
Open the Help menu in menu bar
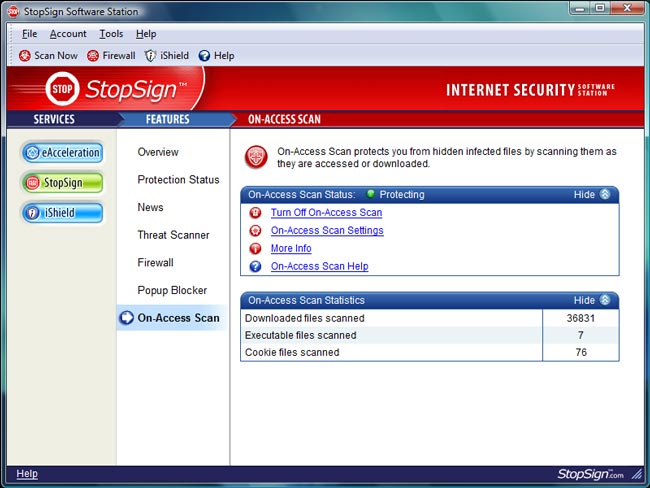click(x=146, y=34)
